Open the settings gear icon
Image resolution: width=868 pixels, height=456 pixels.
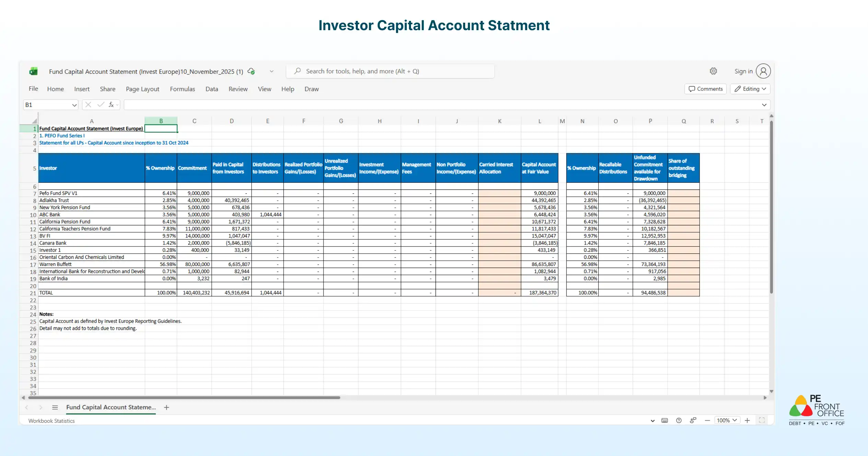click(x=713, y=71)
